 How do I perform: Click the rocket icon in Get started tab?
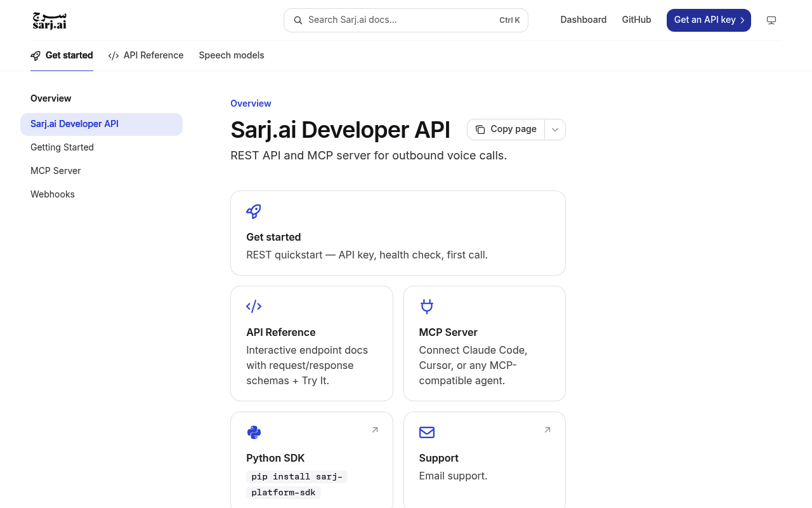pyautogui.click(x=36, y=56)
